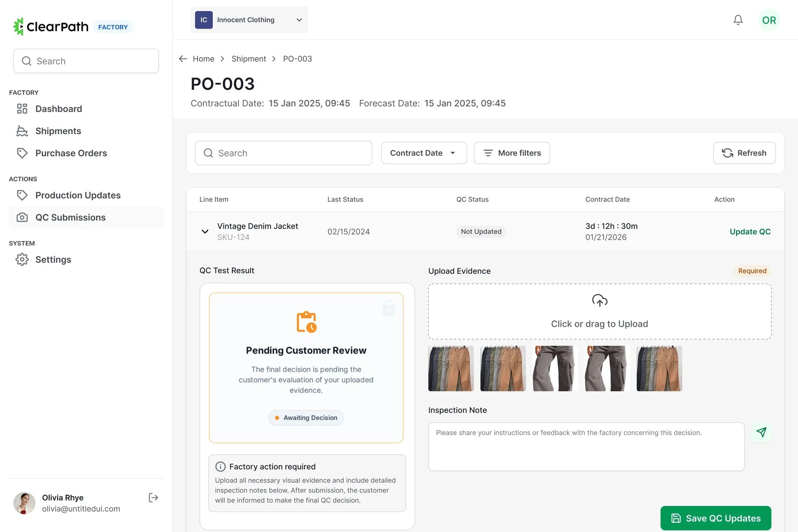Open Settings in the sidebar
798x532 pixels.
(x=86, y=259)
